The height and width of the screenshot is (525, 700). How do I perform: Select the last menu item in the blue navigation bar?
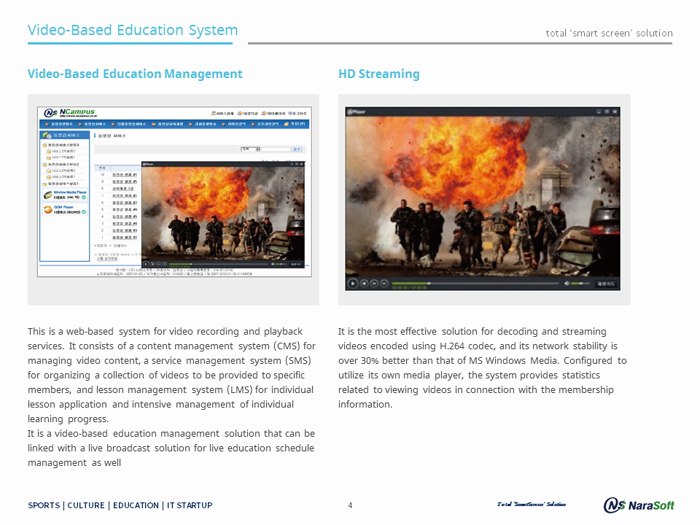[x=296, y=124]
